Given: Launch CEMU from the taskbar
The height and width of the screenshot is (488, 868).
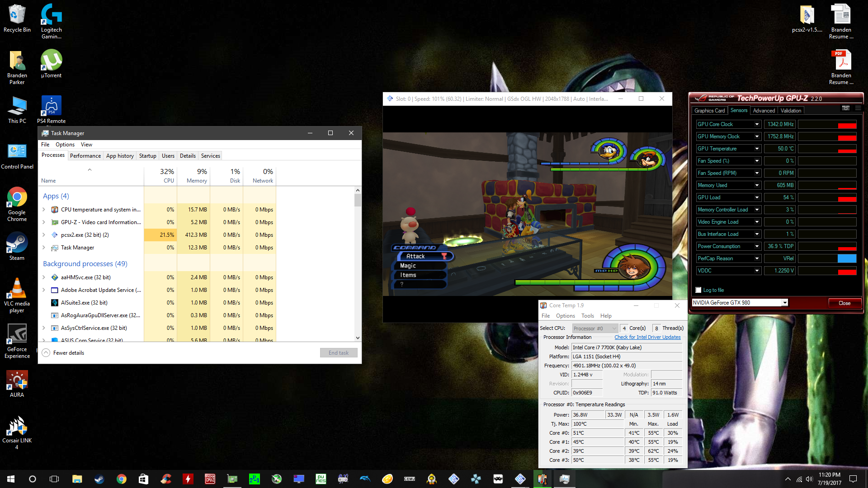Looking at the screenshot, I should 410,479.
